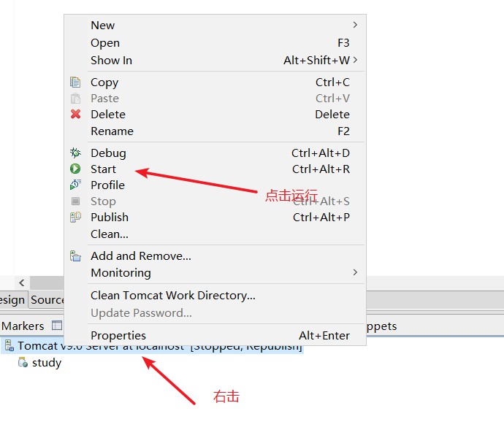Switch to the Markers tab
This screenshot has height=438, width=504.
click(23, 326)
